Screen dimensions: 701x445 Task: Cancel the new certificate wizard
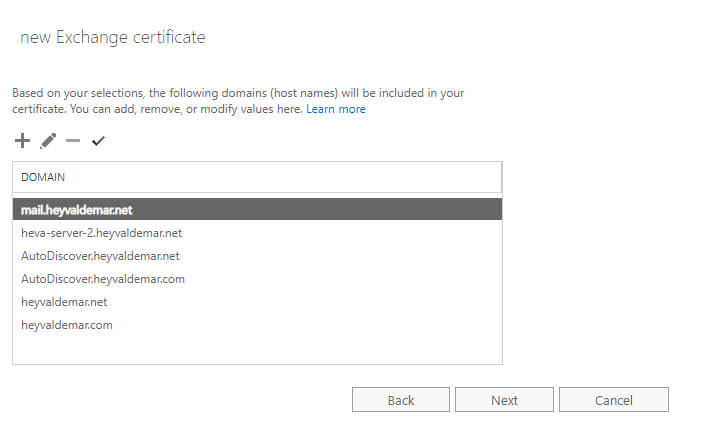pos(614,400)
